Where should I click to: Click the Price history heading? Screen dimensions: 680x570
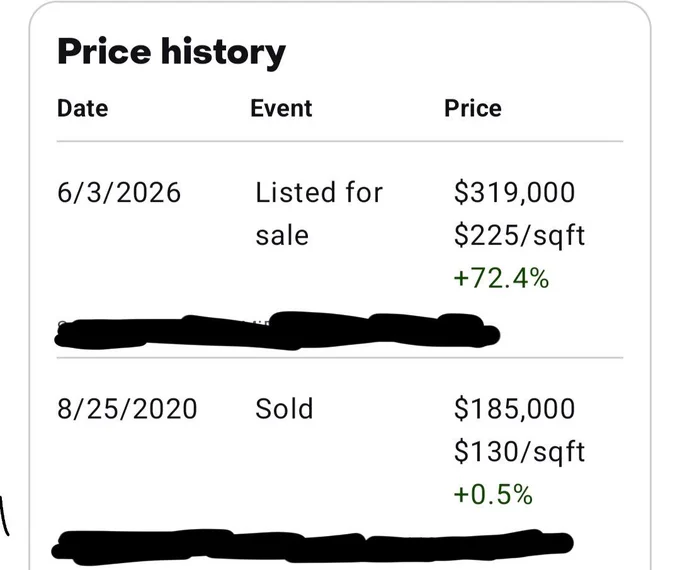tap(171, 52)
